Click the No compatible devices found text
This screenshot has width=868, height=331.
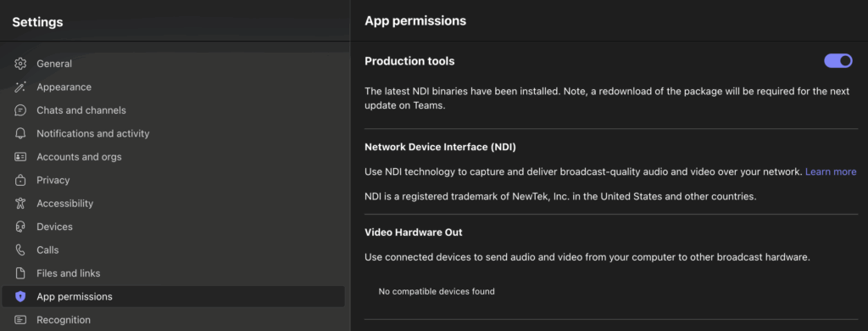coord(437,291)
